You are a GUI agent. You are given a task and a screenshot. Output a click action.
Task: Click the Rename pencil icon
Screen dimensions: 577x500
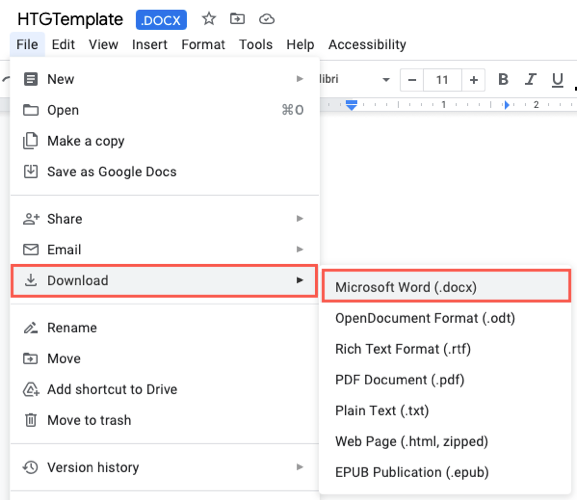click(31, 327)
